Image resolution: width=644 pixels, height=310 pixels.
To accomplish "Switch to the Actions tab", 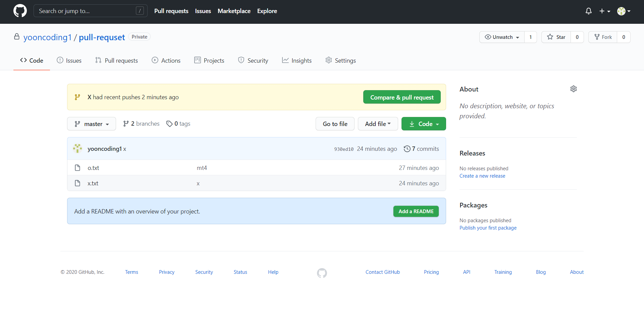I will click(x=166, y=60).
